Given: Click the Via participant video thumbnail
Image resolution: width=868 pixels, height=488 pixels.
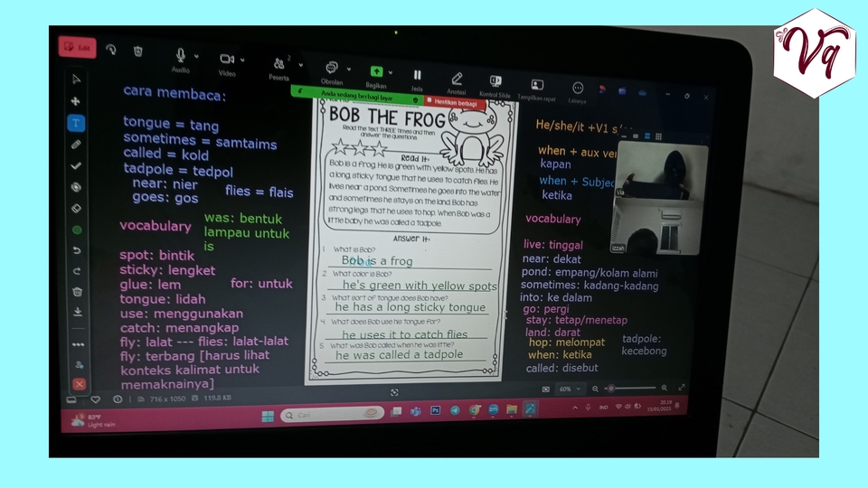Looking at the screenshot, I should 662,172.
